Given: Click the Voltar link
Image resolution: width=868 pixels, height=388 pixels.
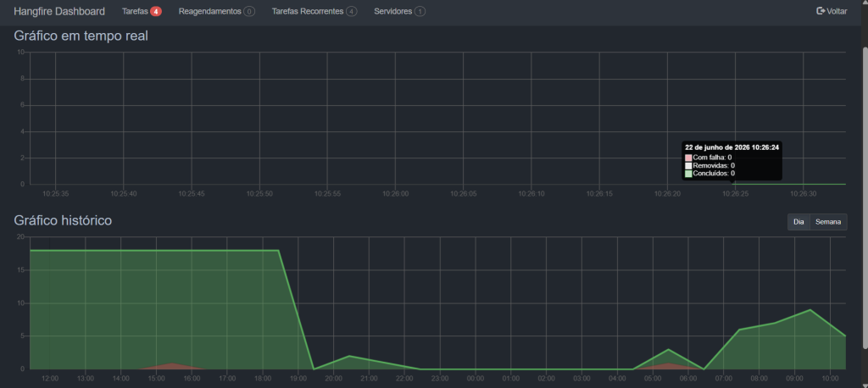Looking at the screenshot, I should point(832,11).
